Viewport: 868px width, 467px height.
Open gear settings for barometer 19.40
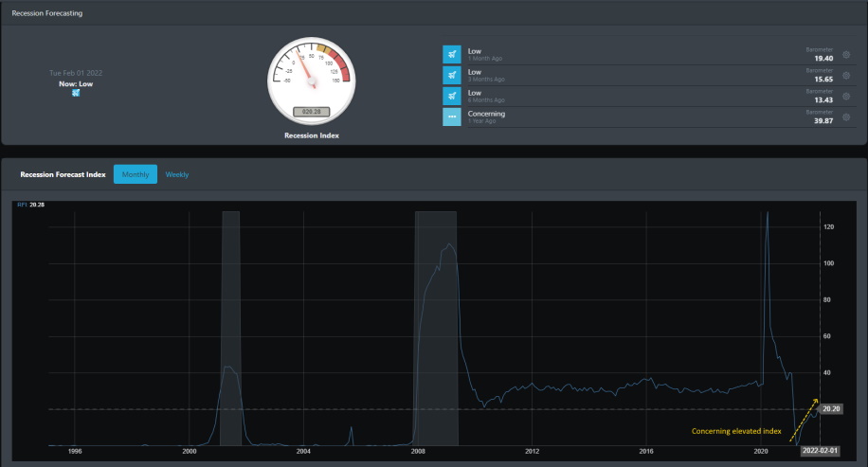pyautogui.click(x=846, y=55)
